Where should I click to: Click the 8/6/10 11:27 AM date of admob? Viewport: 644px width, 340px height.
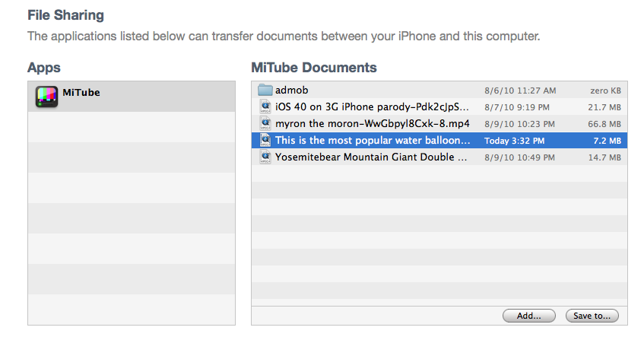click(x=520, y=91)
